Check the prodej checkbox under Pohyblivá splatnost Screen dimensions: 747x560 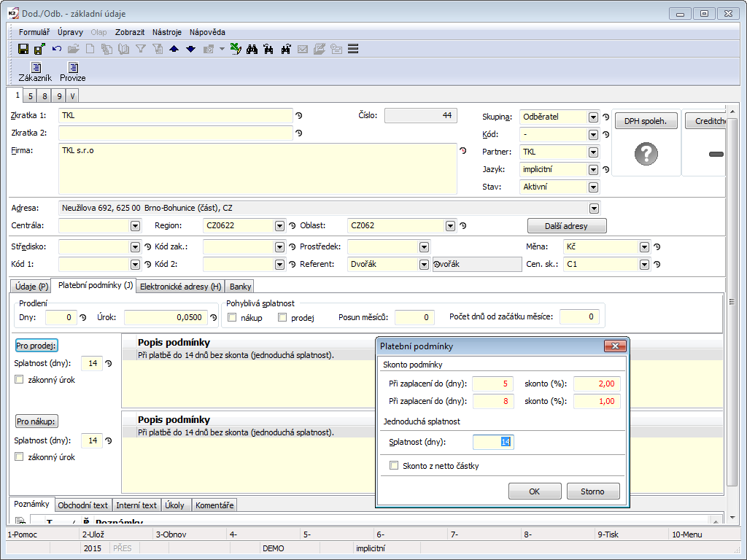[283, 317]
